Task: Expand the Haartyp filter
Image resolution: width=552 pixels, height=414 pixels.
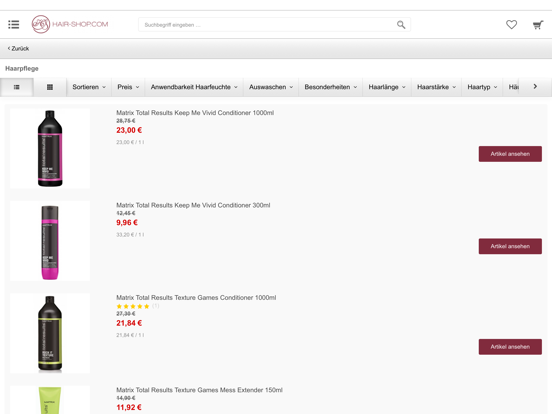Action: 482,87
